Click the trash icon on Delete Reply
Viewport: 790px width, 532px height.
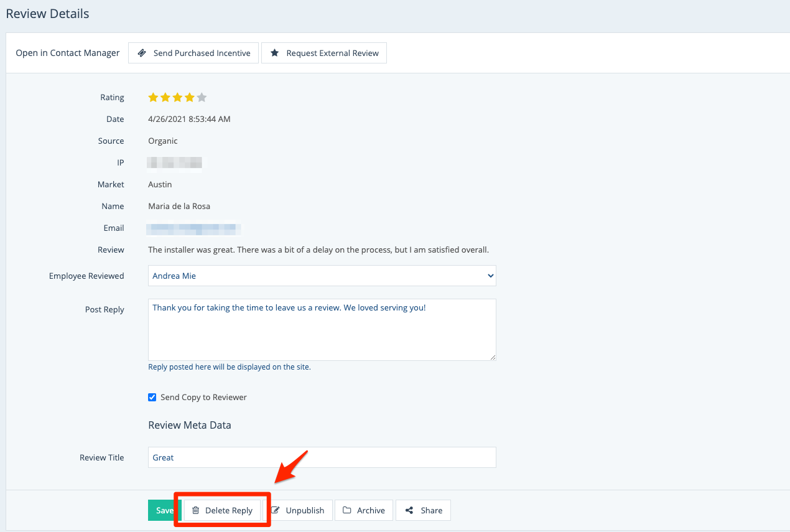click(195, 511)
